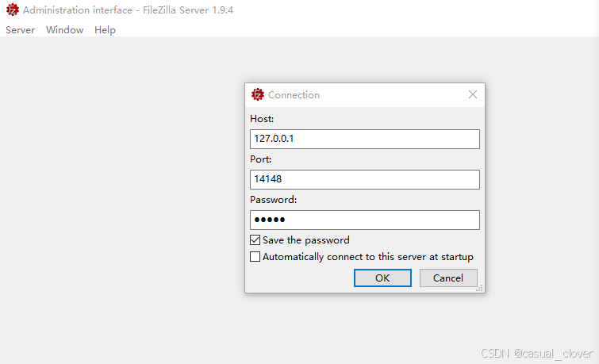The image size is (599, 364).
Task: Click the FileZilla logo in the Connection dialog
Action: pos(258,94)
